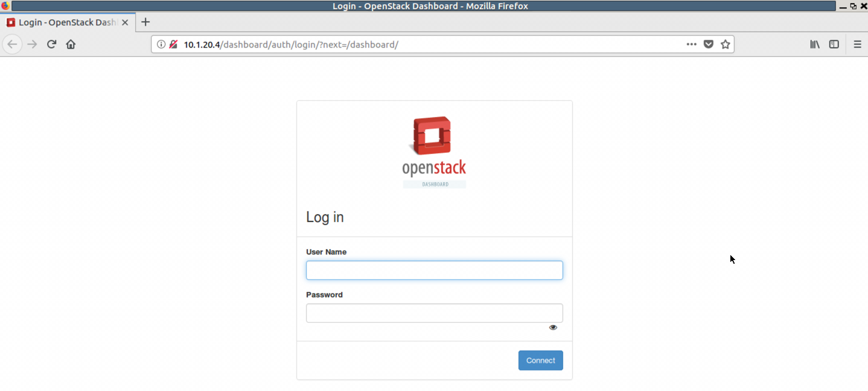Image resolution: width=868 pixels, height=391 pixels.
Task: Close the Firefox window
Action: tap(863, 6)
